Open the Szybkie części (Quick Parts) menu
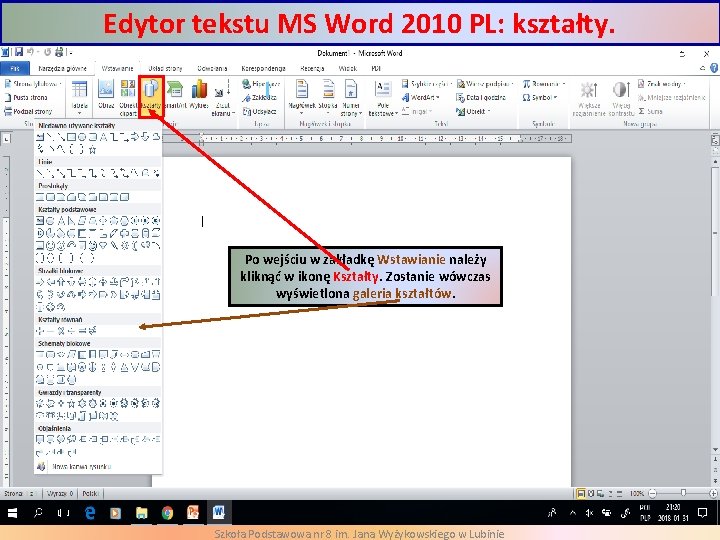Screen dimensions: 720x540 click(x=427, y=84)
